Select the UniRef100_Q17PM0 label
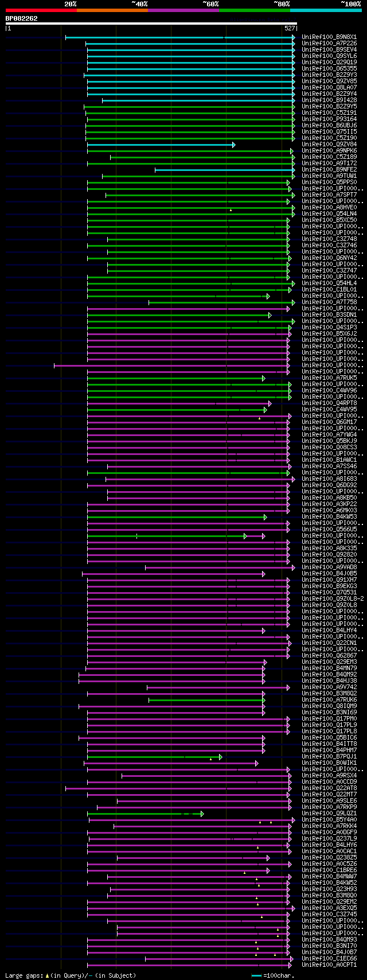The height and width of the screenshot is (980, 367). (x=329, y=719)
